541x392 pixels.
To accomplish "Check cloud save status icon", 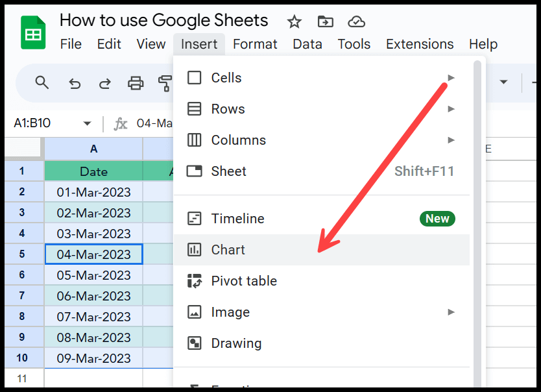I will [356, 21].
